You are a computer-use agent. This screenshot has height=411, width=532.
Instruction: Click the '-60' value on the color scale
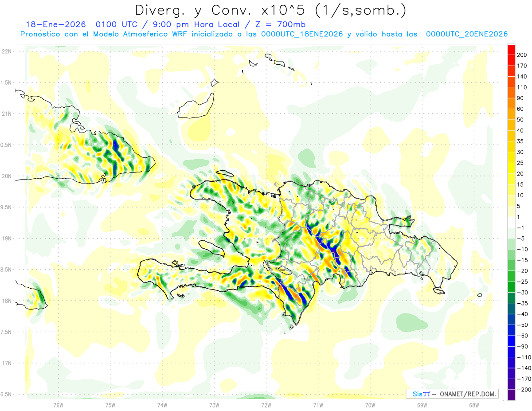522,336
